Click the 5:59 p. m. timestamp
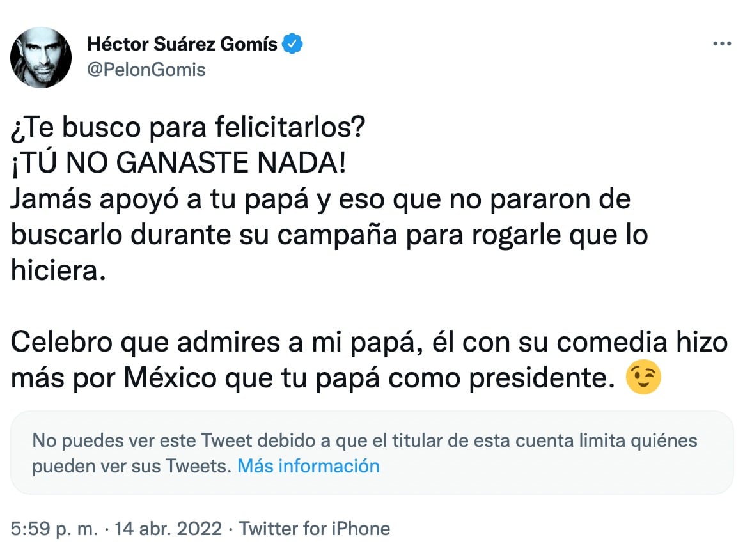This screenshot has width=752, height=560. (x=54, y=529)
